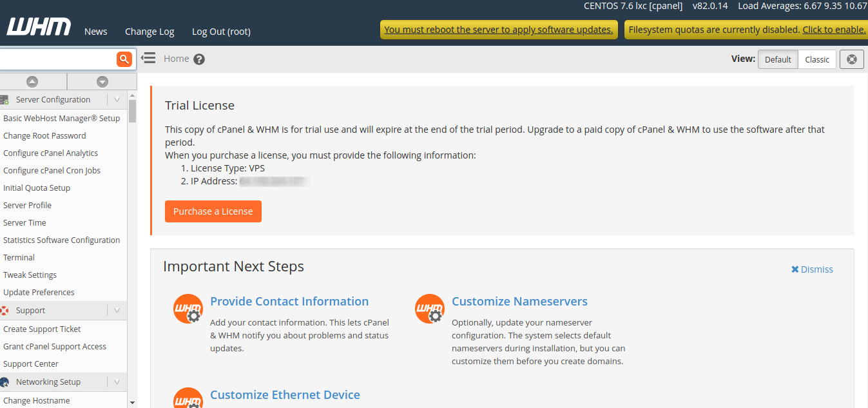Toggle the sidebar menu hamburger icon
This screenshot has width=868, height=408.
(x=148, y=58)
